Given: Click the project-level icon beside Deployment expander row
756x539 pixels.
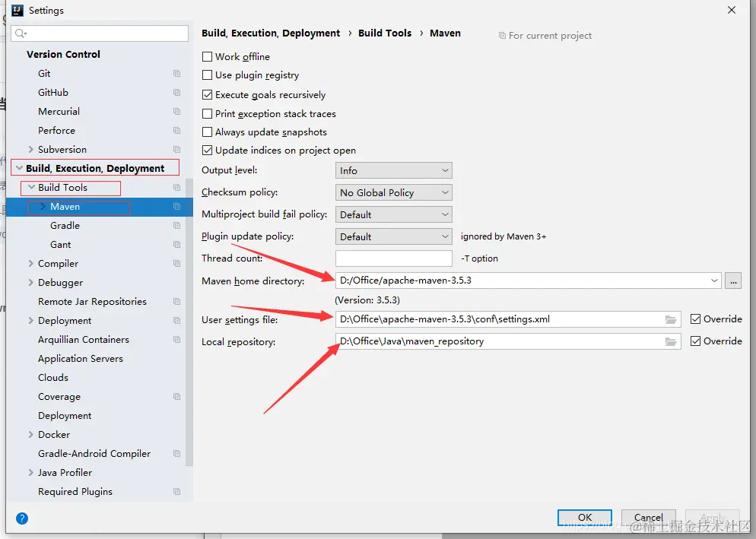Looking at the screenshot, I should coord(176,321).
